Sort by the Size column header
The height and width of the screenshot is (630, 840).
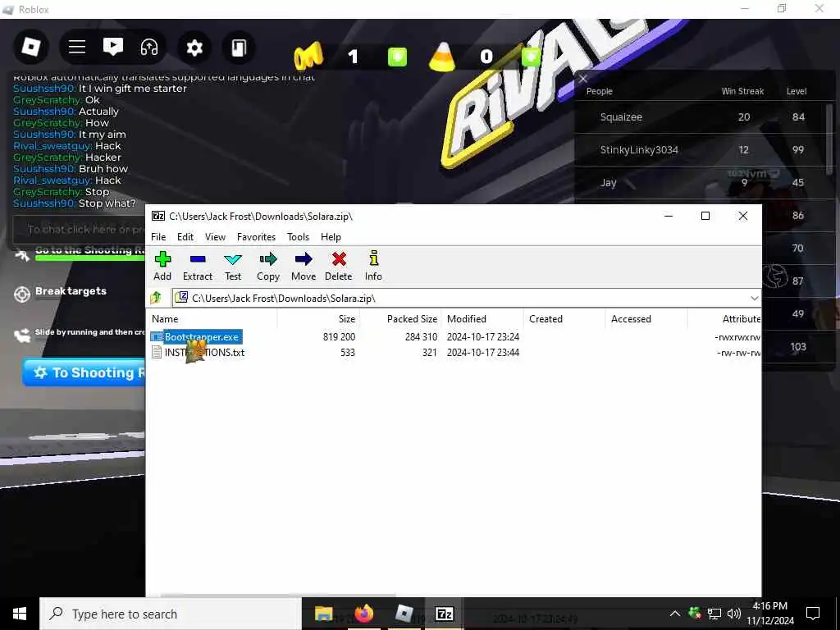tap(318, 319)
